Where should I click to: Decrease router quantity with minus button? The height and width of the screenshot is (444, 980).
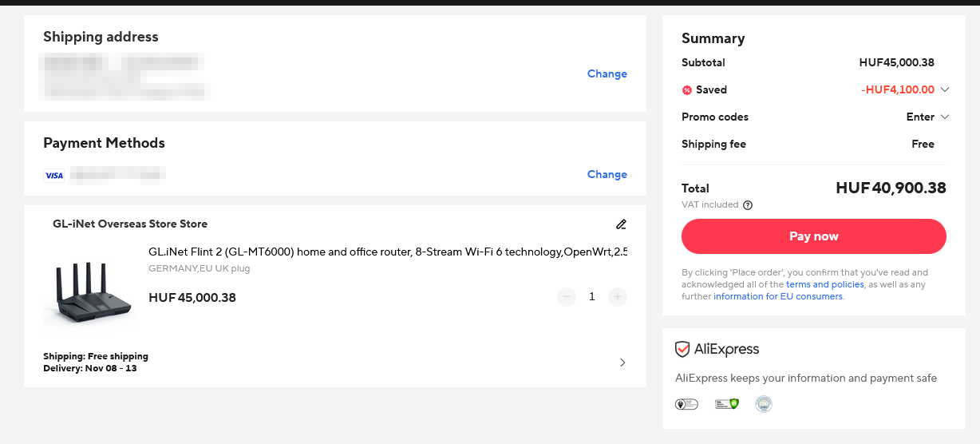point(567,297)
